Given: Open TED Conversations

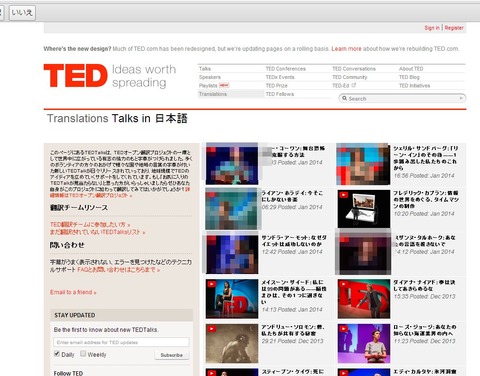Looking at the screenshot, I should 354,69.
